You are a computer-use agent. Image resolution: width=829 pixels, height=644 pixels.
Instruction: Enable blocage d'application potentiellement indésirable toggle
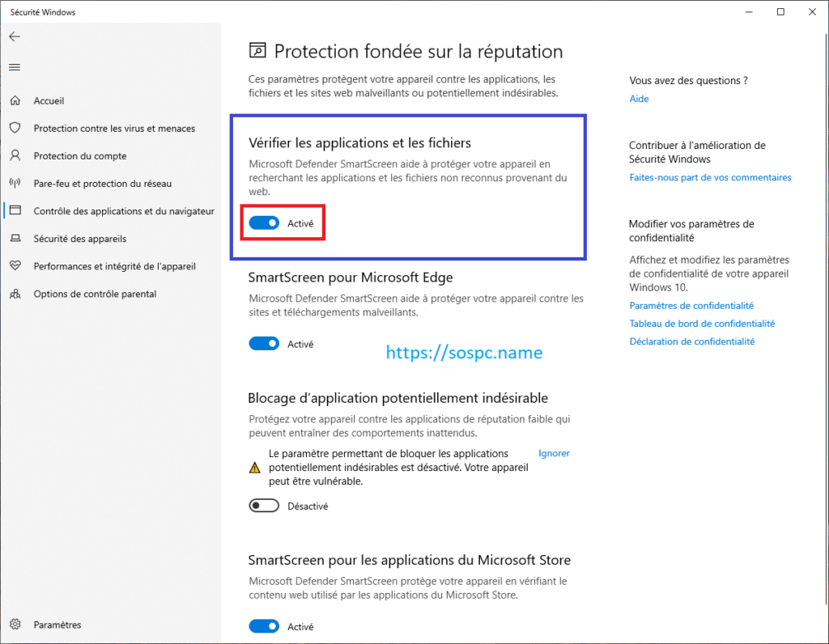click(264, 506)
